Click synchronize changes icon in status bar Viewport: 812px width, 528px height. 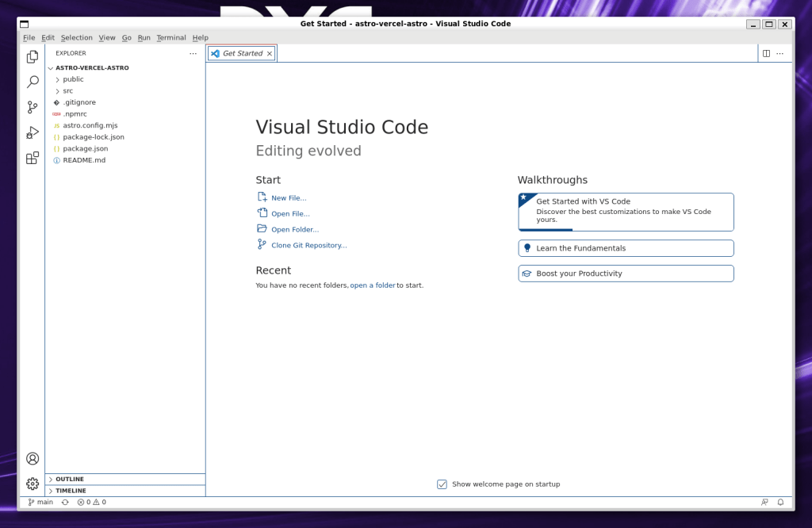pyautogui.click(x=65, y=502)
